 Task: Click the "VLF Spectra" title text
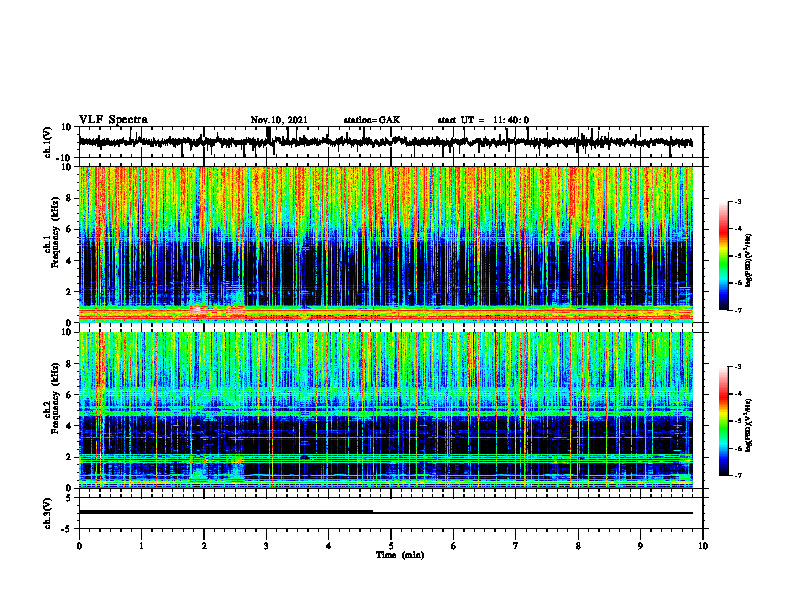113,120
